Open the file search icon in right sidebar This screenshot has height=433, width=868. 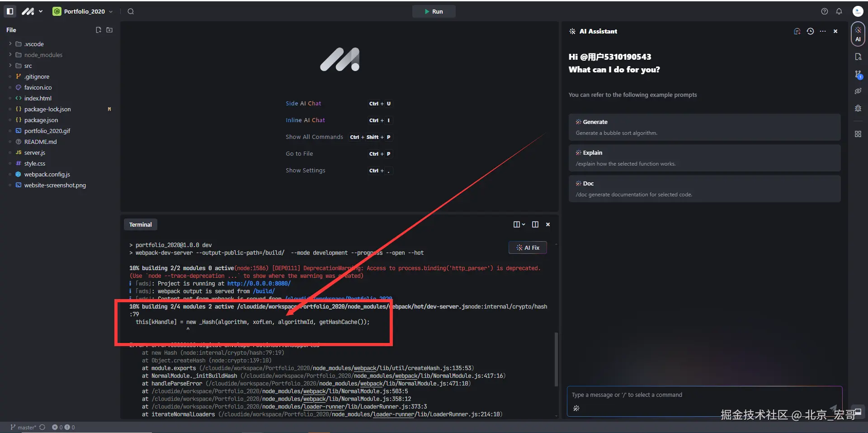point(858,57)
